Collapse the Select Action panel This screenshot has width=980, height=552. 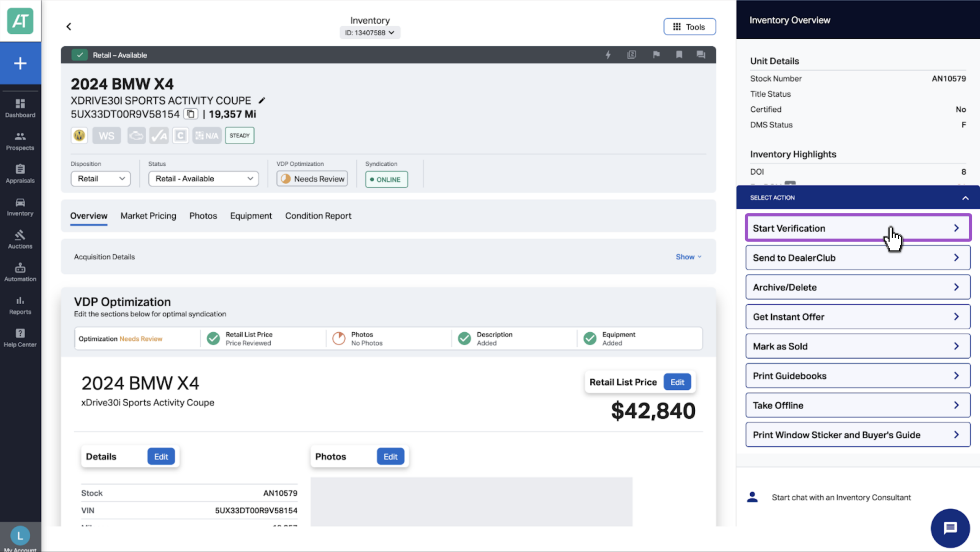click(x=965, y=198)
